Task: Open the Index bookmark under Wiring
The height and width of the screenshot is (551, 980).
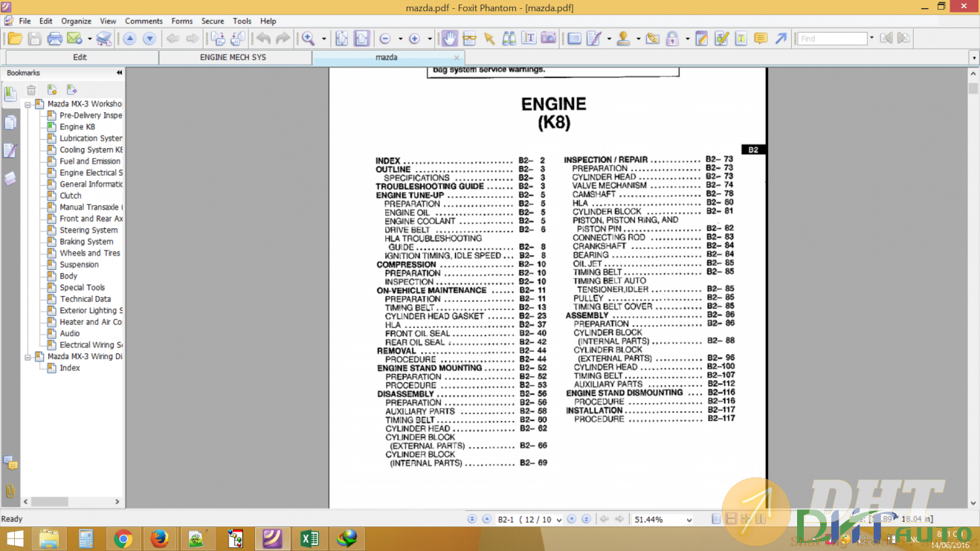Action: click(x=70, y=368)
